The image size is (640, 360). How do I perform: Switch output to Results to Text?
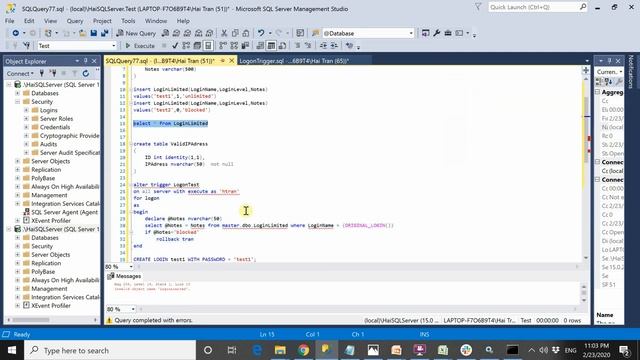tap(260, 46)
